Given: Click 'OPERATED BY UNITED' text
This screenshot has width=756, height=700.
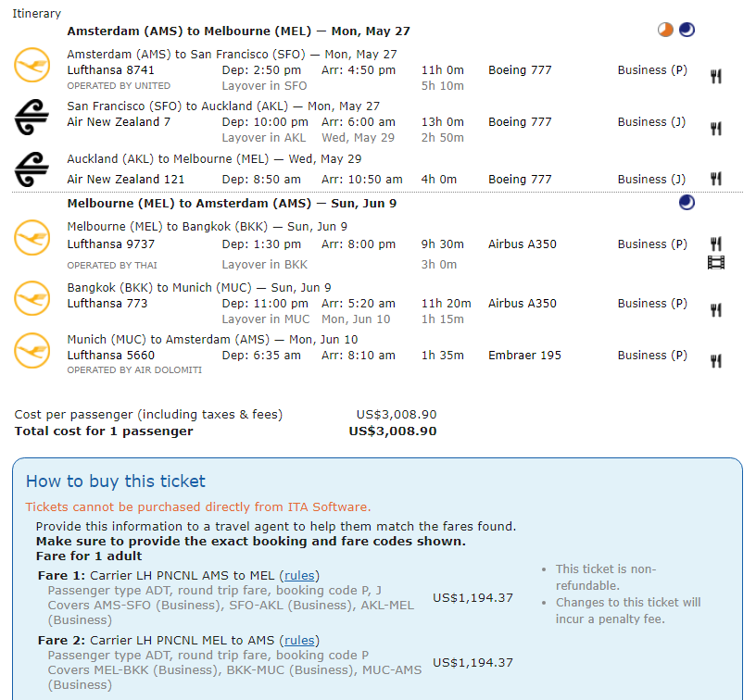Looking at the screenshot, I should tap(119, 86).
